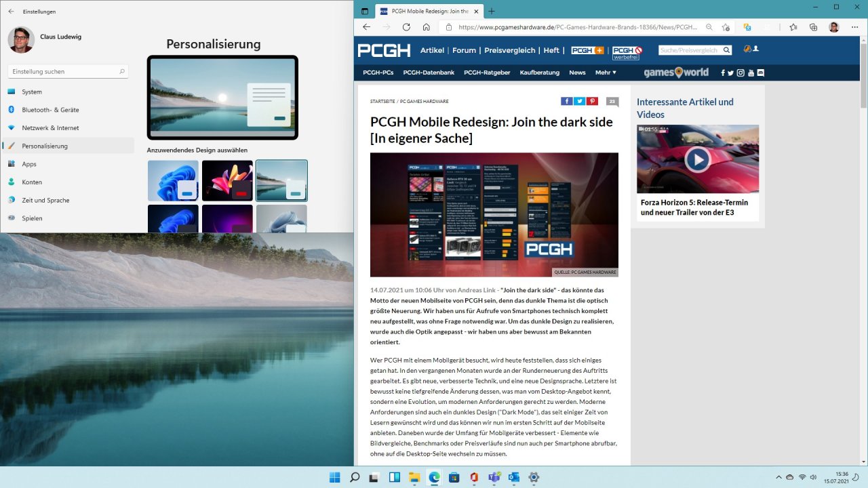This screenshot has width=868, height=488.
Task: Open Heft in PCGH header
Action: pos(551,50)
